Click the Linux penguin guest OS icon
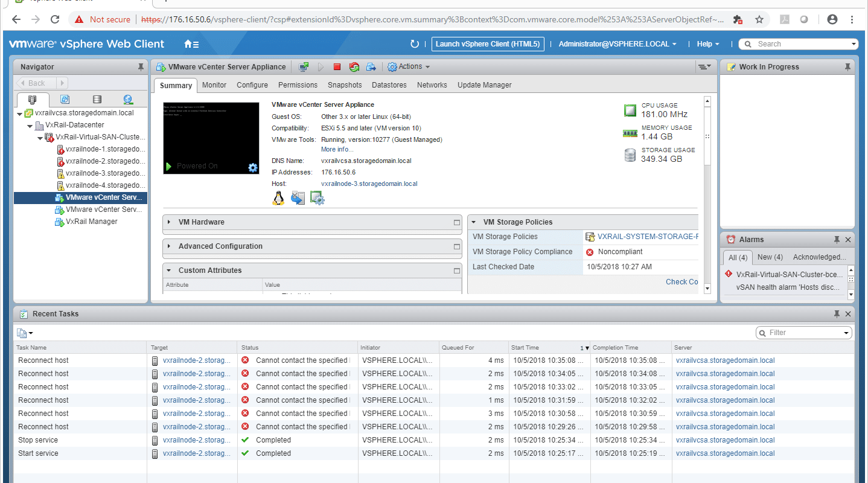868x483 pixels. pos(278,197)
